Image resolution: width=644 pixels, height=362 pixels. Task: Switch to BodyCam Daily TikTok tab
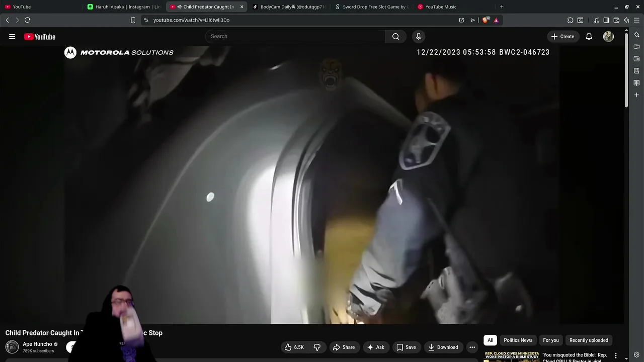pyautogui.click(x=289, y=7)
